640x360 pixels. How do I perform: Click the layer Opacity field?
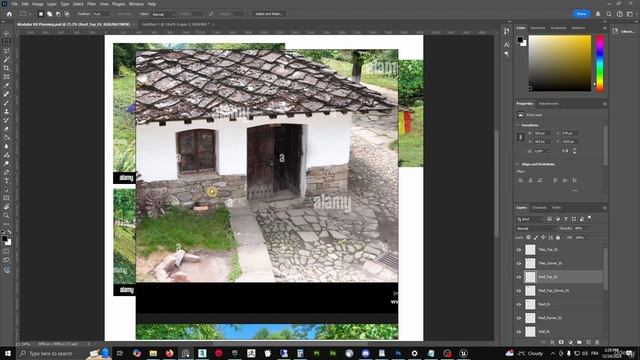(580, 229)
